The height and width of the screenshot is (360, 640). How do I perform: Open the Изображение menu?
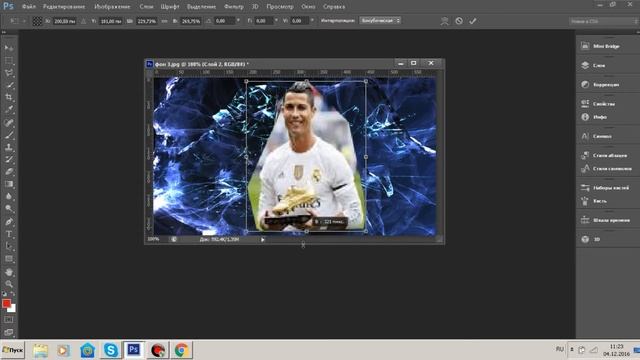[x=112, y=7]
